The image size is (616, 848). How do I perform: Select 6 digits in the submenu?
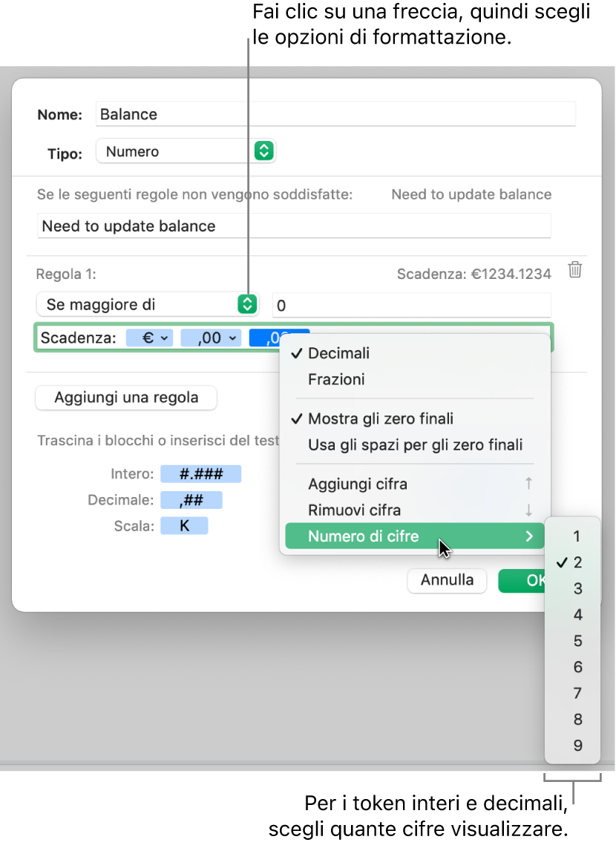click(x=573, y=667)
